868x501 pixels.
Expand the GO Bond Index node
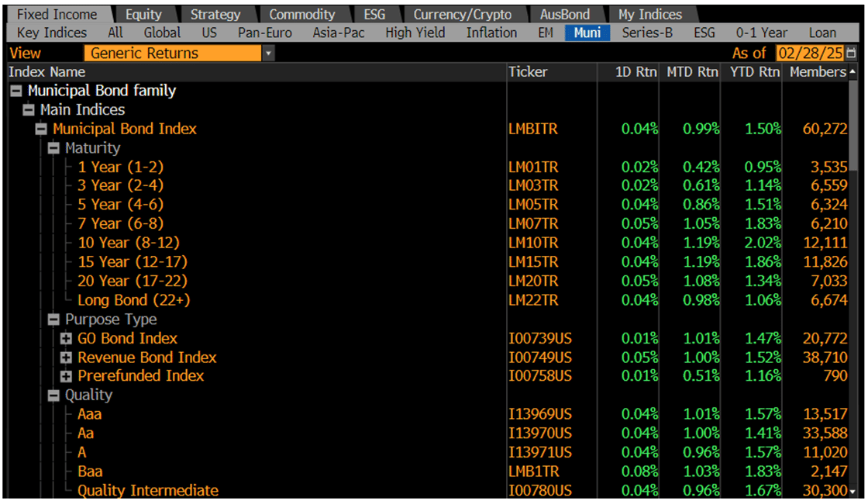(x=66, y=338)
